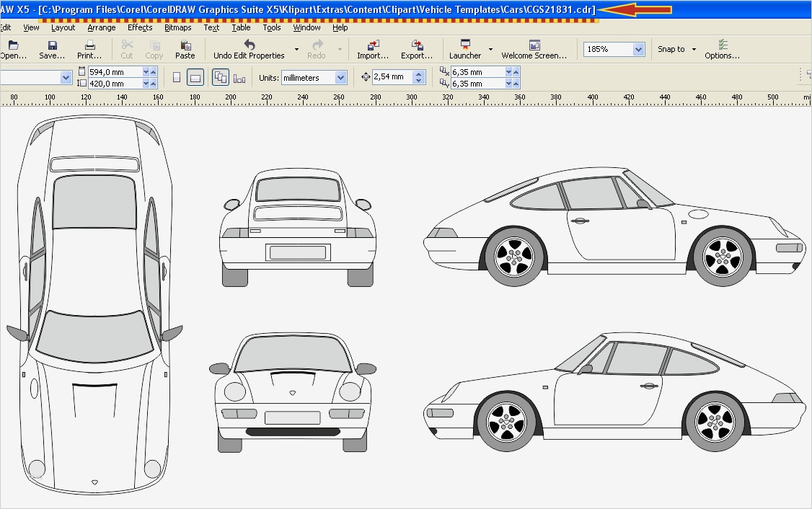Open the Effects menu
Screen dimensions: 812x509
tap(140, 27)
